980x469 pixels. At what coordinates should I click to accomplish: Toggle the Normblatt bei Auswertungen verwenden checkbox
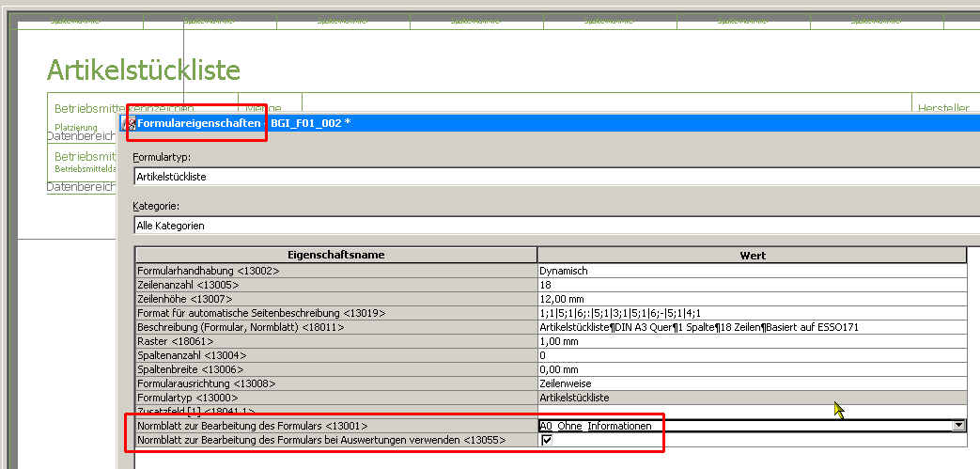[547, 440]
